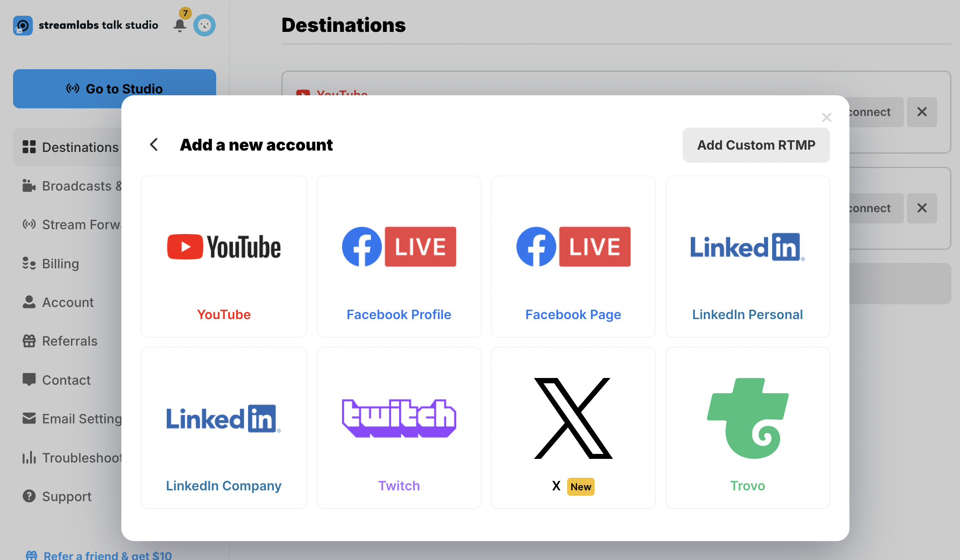Screen dimensions: 960x560
Task: Go to Billing settings
Action: [60, 264]
